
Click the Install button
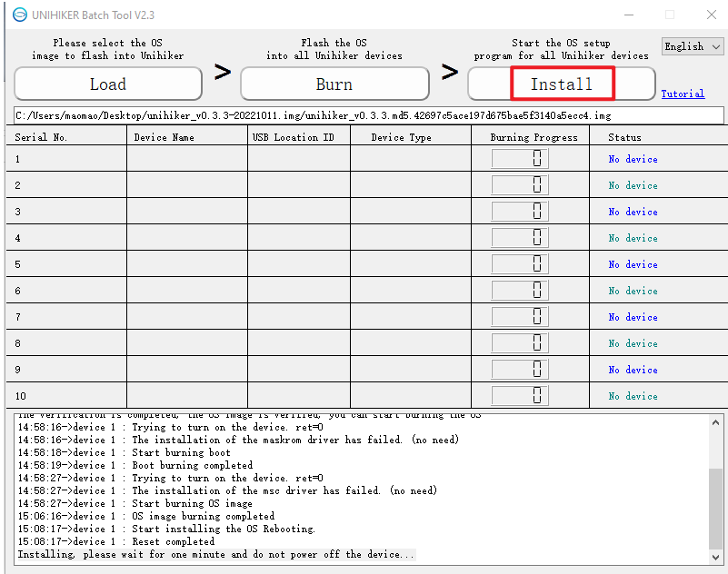562,84
